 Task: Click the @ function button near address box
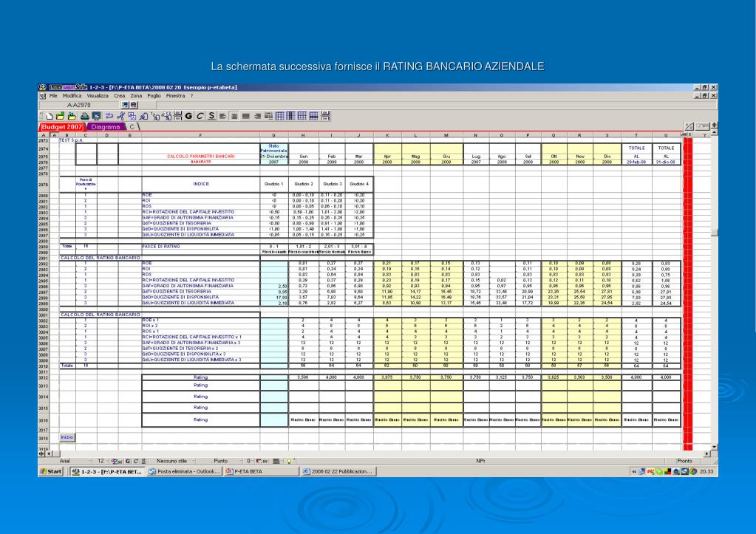134,105
